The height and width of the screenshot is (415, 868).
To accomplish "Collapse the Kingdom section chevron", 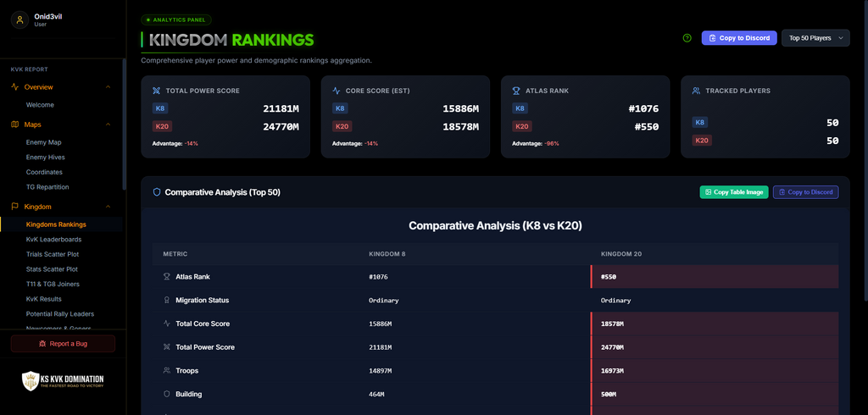I will (108, 207).
